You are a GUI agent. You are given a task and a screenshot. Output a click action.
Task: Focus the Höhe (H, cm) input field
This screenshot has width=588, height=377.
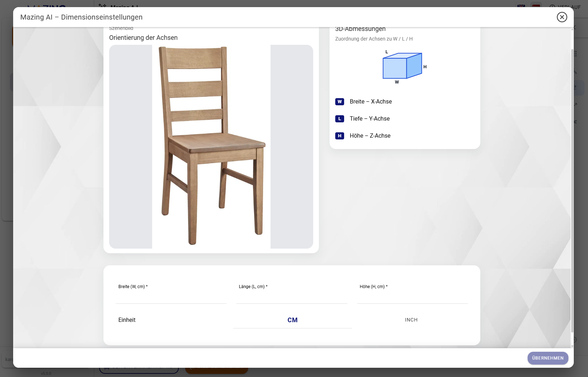coord(412,297)
